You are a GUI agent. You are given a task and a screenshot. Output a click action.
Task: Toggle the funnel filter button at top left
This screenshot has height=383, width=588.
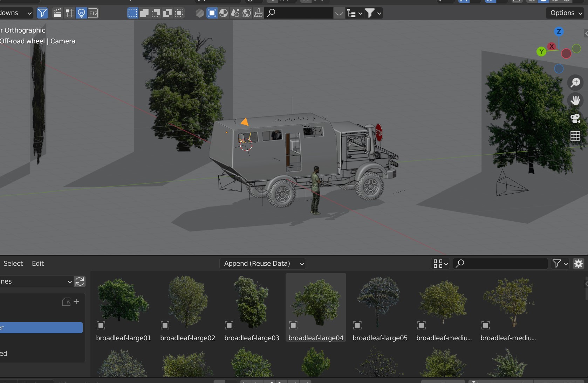click(42, 13)
